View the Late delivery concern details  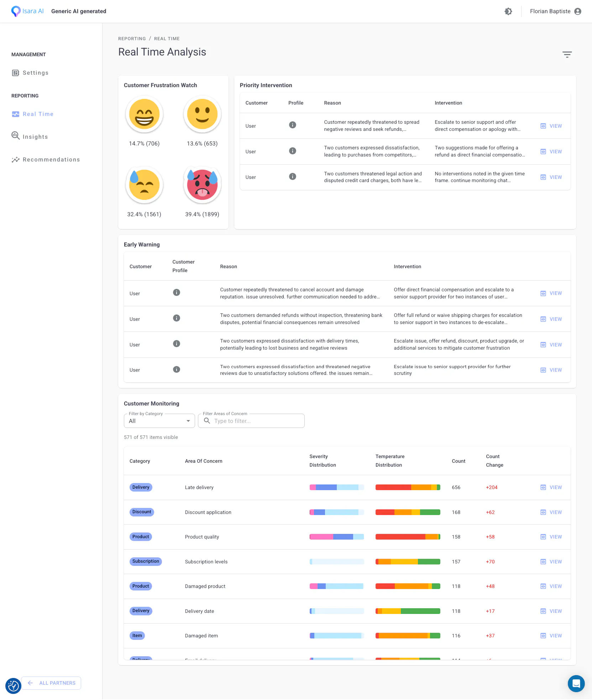[551, 487]
